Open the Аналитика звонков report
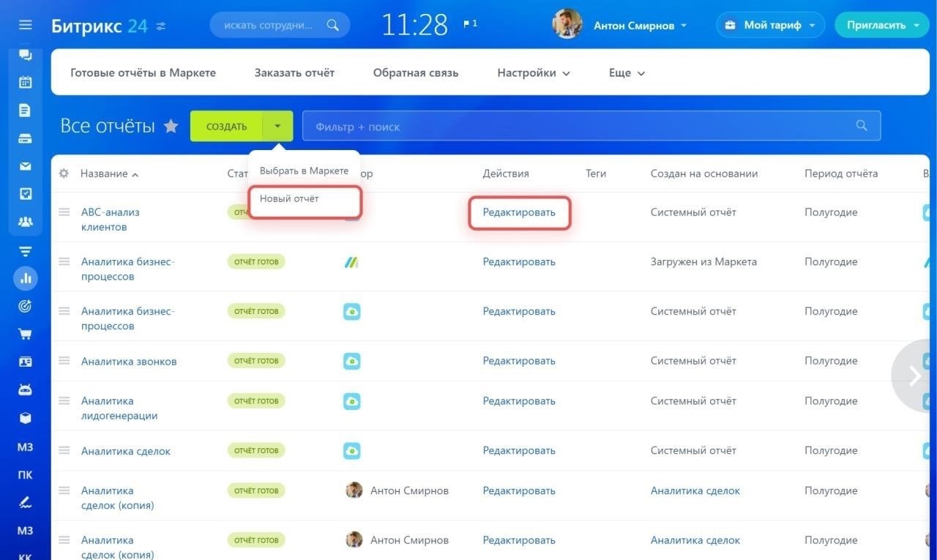The height and width of the screenshot is (560, 937). pos(129,362)
